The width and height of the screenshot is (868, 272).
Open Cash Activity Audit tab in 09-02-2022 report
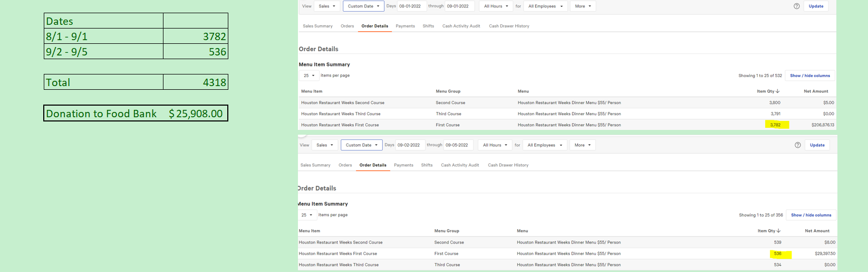(x=460, y=165)
